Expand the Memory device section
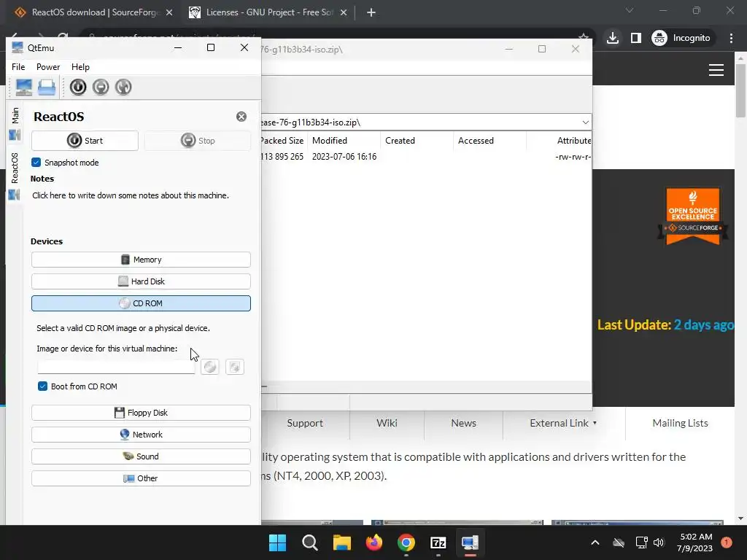Image resolution: width=747 pixels, height=560 pixels. tap(141, 260)
